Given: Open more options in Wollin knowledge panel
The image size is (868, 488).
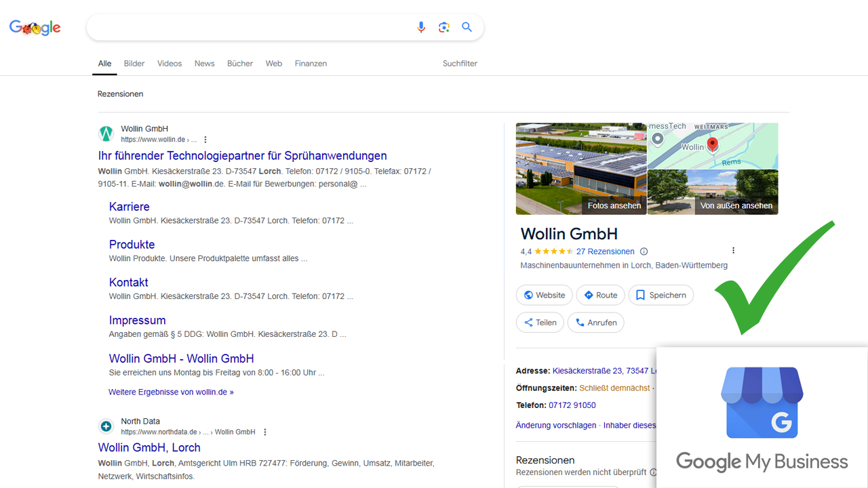Looking at the screenshot, I should point(733,251).
